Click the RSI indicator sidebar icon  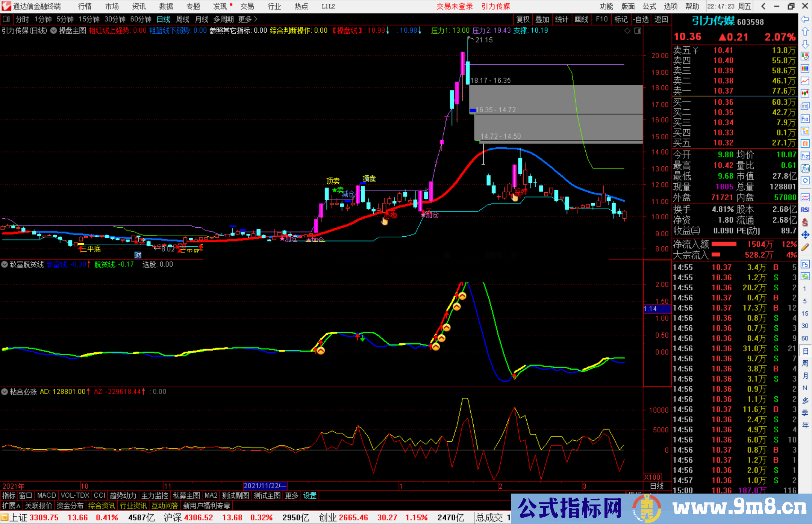pyautogui.click(x=805, y=210)
